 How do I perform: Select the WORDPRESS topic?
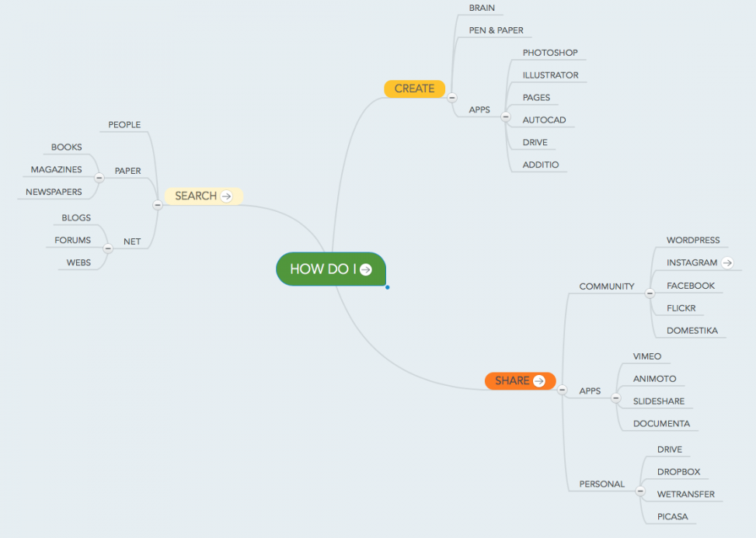click(693, 241)
